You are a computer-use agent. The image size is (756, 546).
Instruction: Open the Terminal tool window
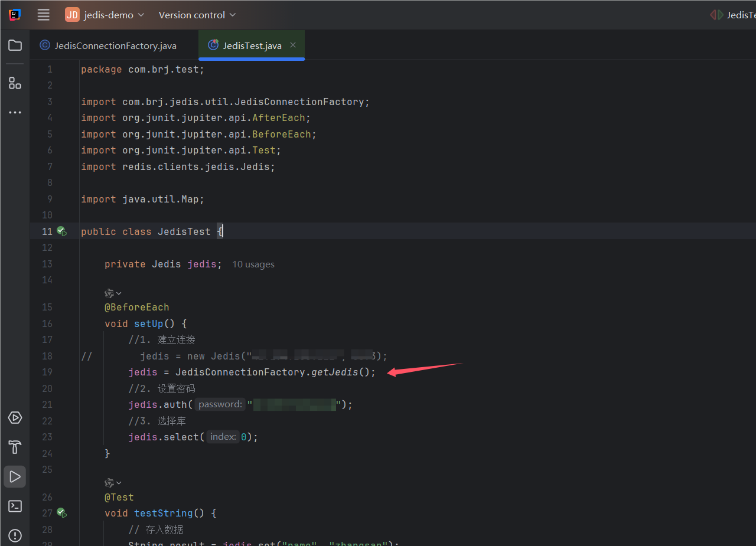pyautogui.click(x=15, y=506)
